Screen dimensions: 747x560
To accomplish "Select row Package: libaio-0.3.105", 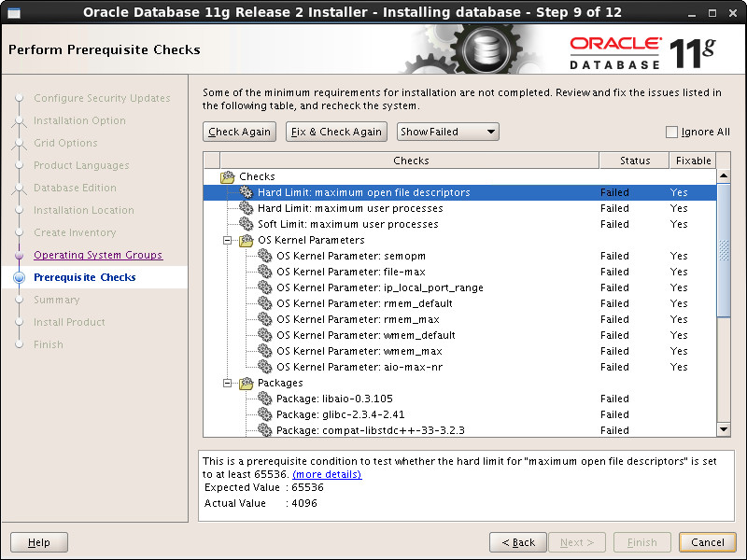I will [x=459, y=399].
